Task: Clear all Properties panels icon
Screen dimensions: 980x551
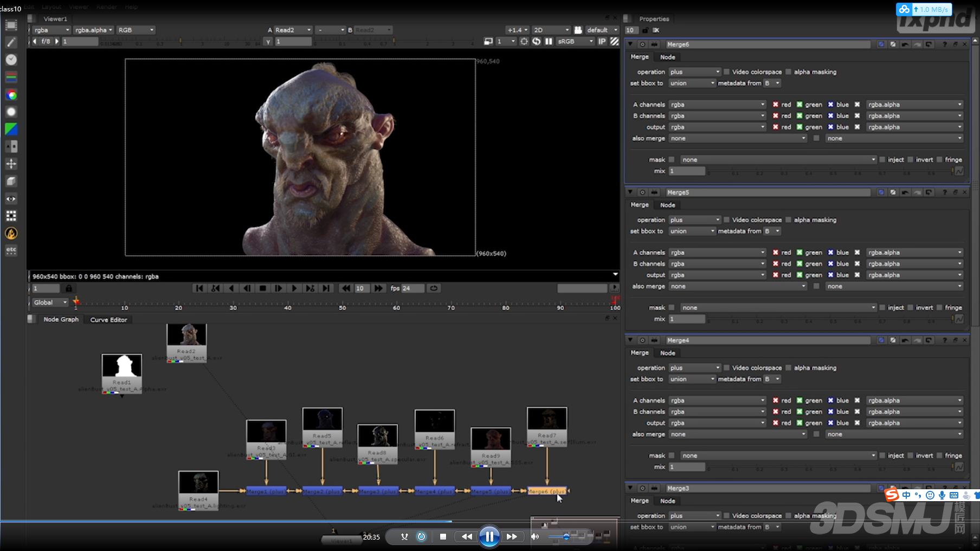Action: (x=656, y=30)
